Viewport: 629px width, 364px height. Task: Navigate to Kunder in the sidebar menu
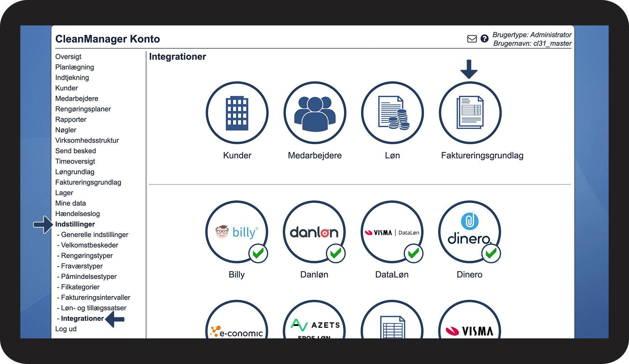[x=67, y=88]
